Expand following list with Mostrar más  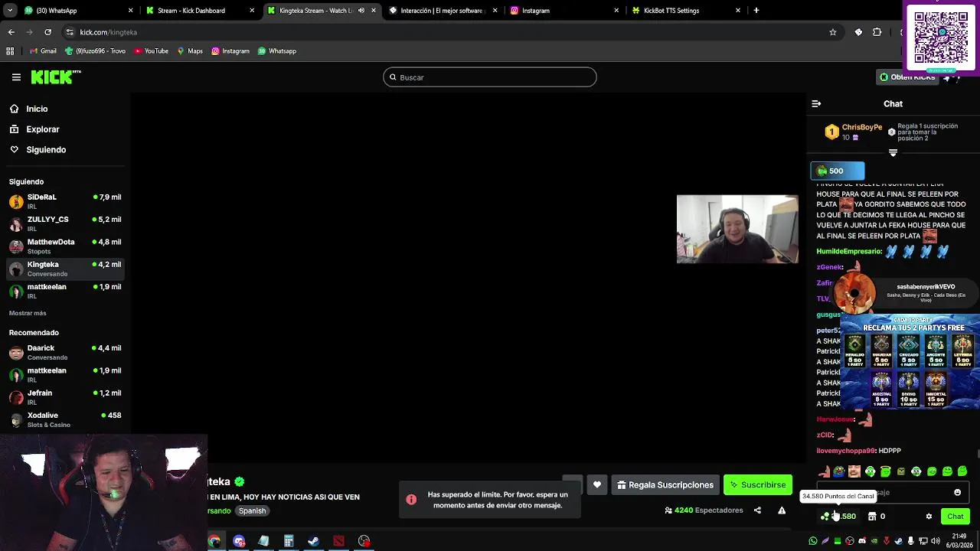click(x=28, y=313)
